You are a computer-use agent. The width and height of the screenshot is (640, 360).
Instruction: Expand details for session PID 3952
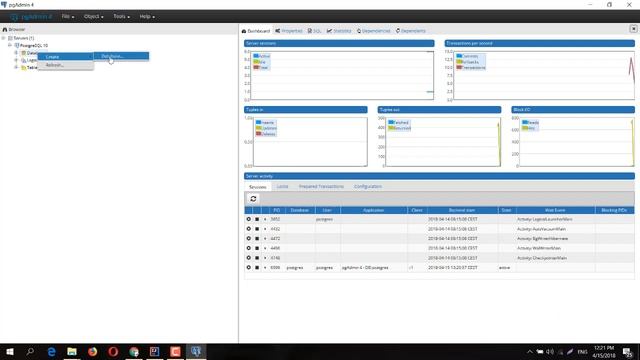tap(265, 219)
